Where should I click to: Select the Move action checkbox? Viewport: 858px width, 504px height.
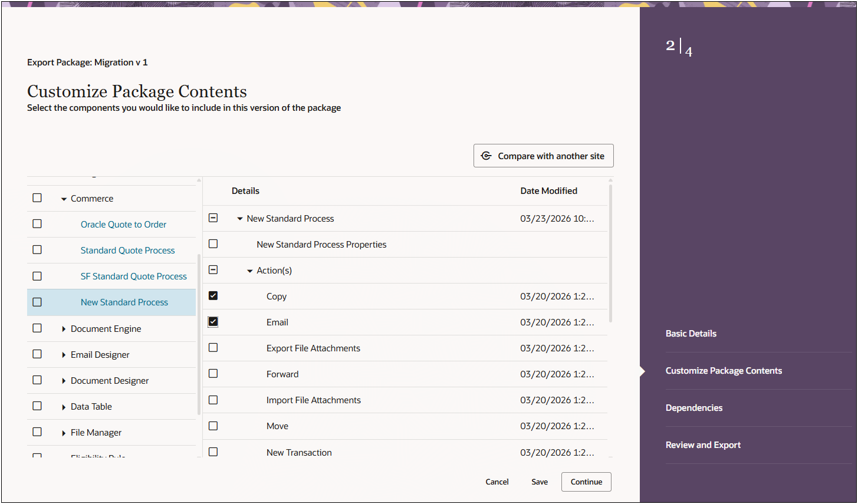[x=213, y=426]
